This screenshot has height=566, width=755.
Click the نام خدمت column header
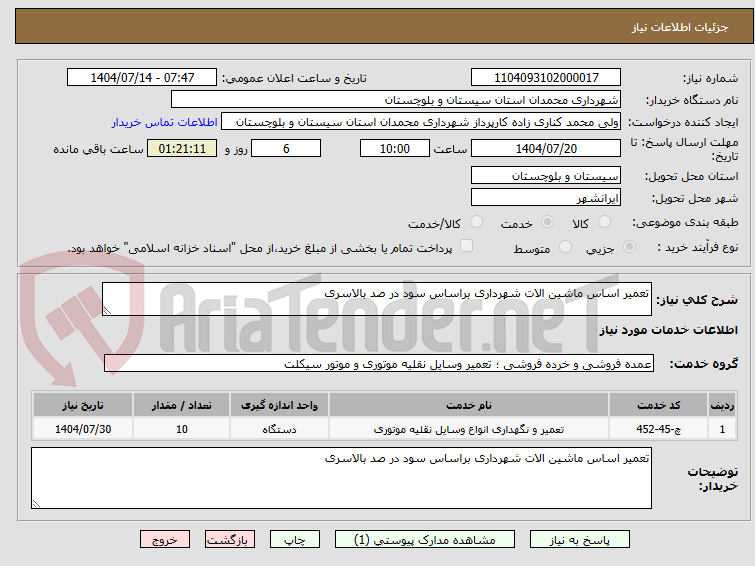coord(469,405)
